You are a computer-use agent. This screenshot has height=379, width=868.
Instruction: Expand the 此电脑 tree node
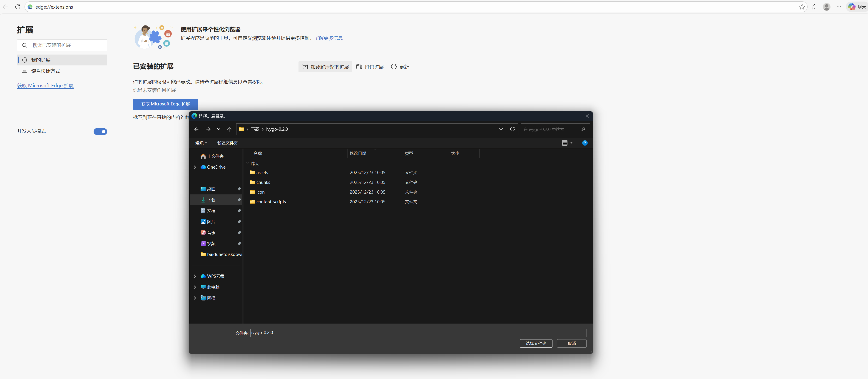(x=195, y=287)
